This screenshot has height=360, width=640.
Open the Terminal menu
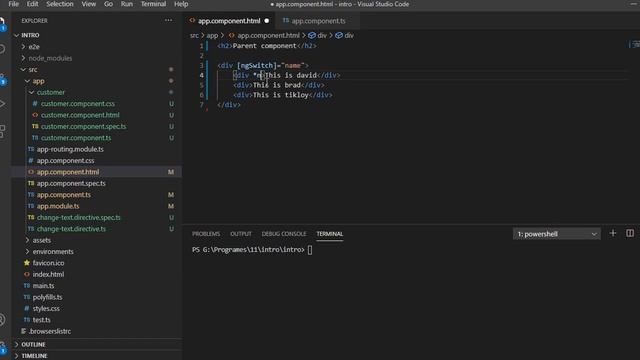(x=153, y=4)
